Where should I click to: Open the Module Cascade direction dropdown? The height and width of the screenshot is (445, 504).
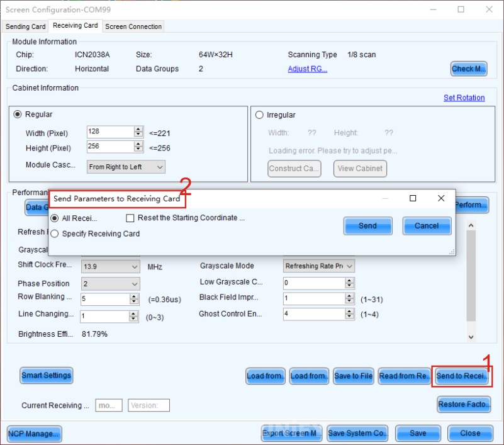tap(126, 167)
